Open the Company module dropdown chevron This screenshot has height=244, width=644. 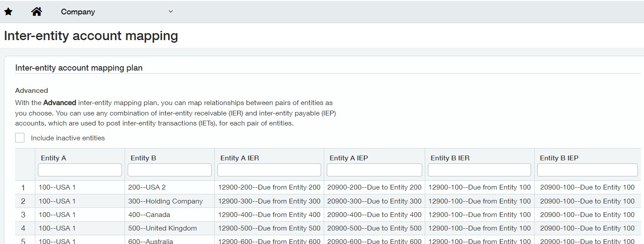pos(170,12)
